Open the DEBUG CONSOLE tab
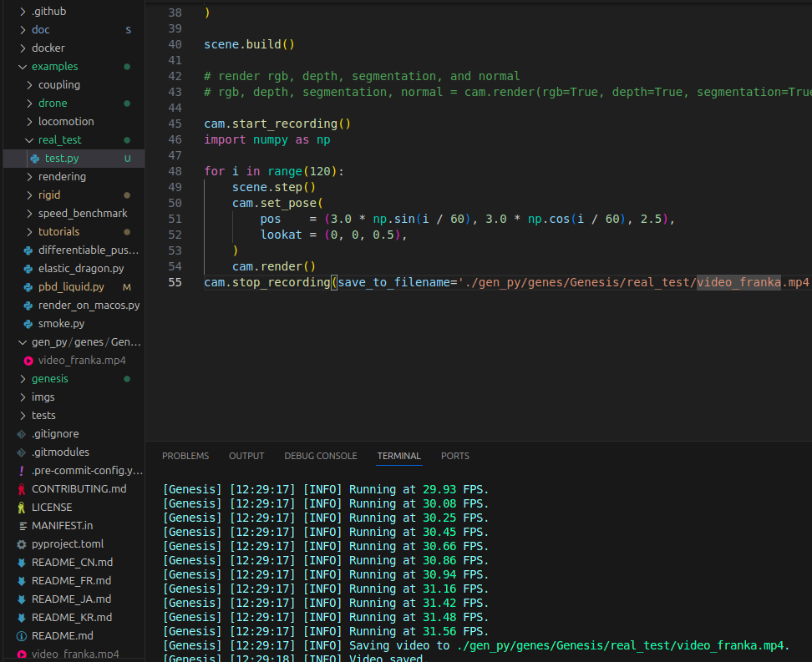The height and width of the screenshot is (662, 812). pyautogui.click(x=320, y=456)
